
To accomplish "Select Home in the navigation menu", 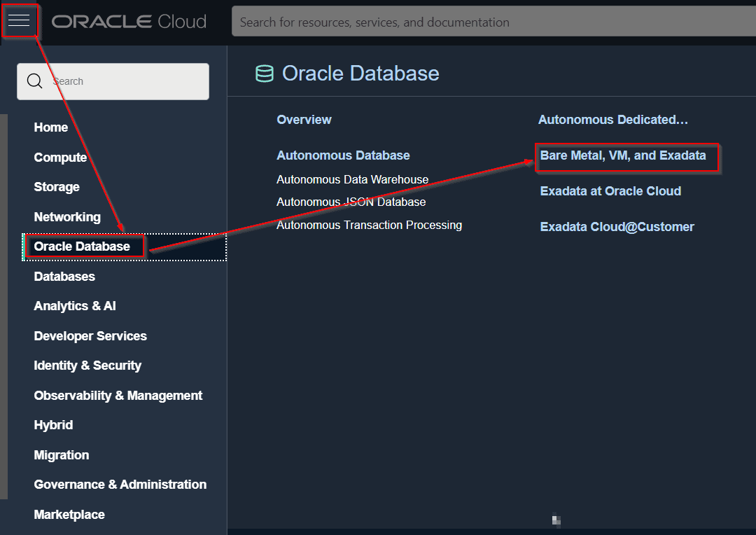I will point(51,127).
